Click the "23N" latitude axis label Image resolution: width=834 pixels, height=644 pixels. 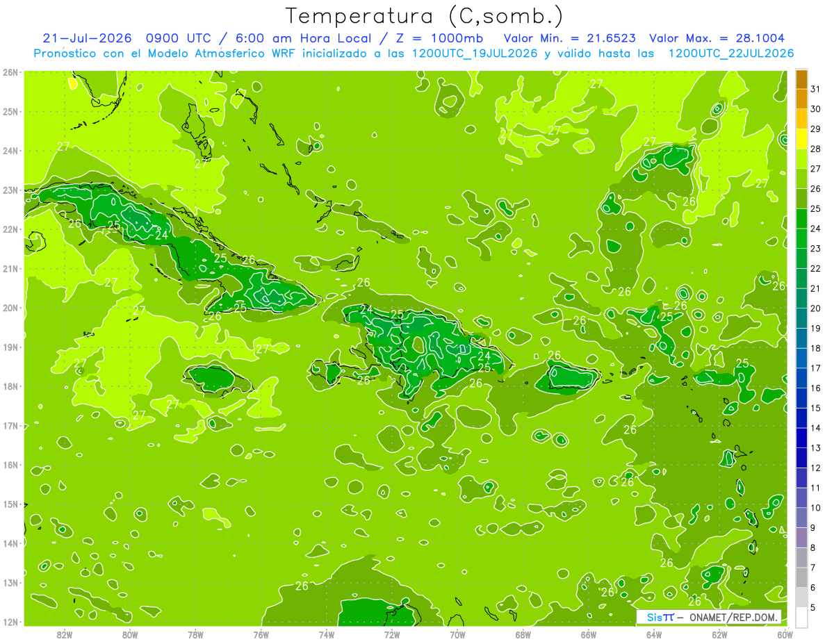pyautogui.click(x=10, y=190)
